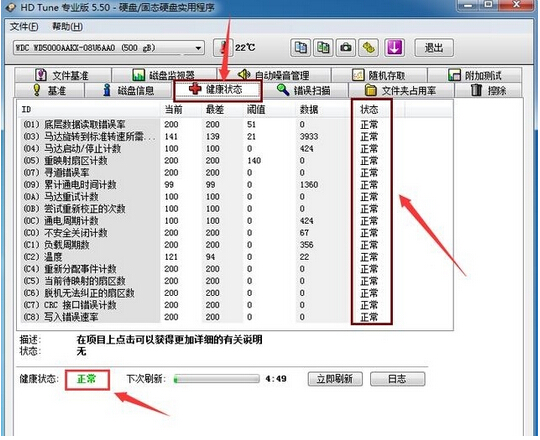Open the 基准 benchmark tab
540x440 pixels.
[49, 90]
